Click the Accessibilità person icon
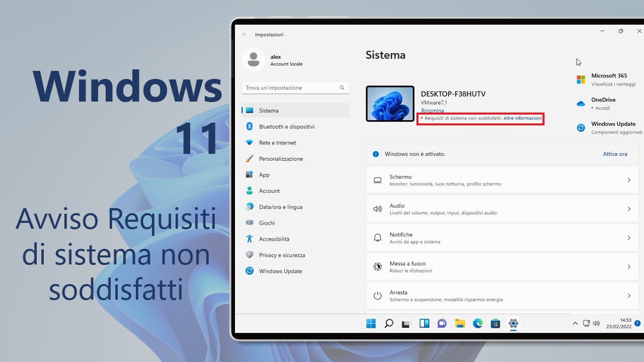 point(249,239)
